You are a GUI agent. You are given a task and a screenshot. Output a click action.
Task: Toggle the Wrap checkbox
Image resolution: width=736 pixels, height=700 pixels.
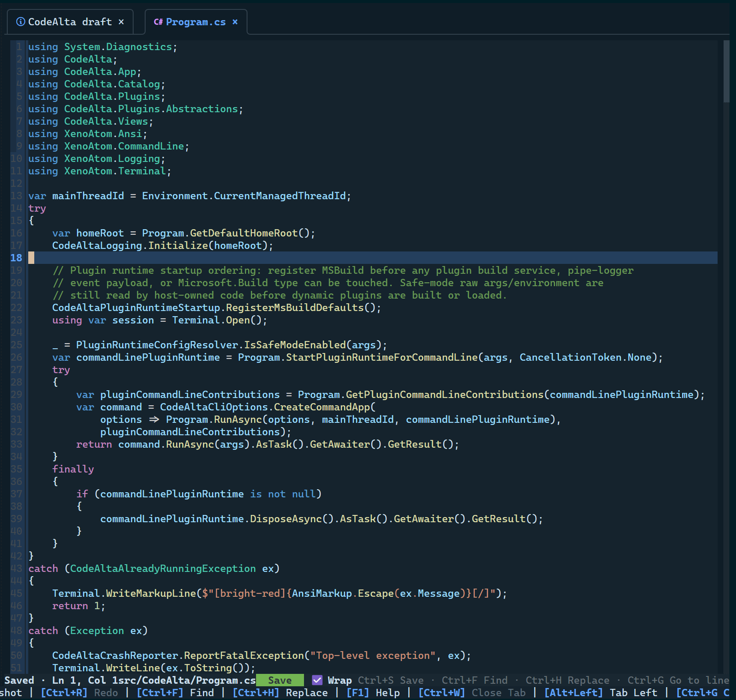tap(317, 680)
